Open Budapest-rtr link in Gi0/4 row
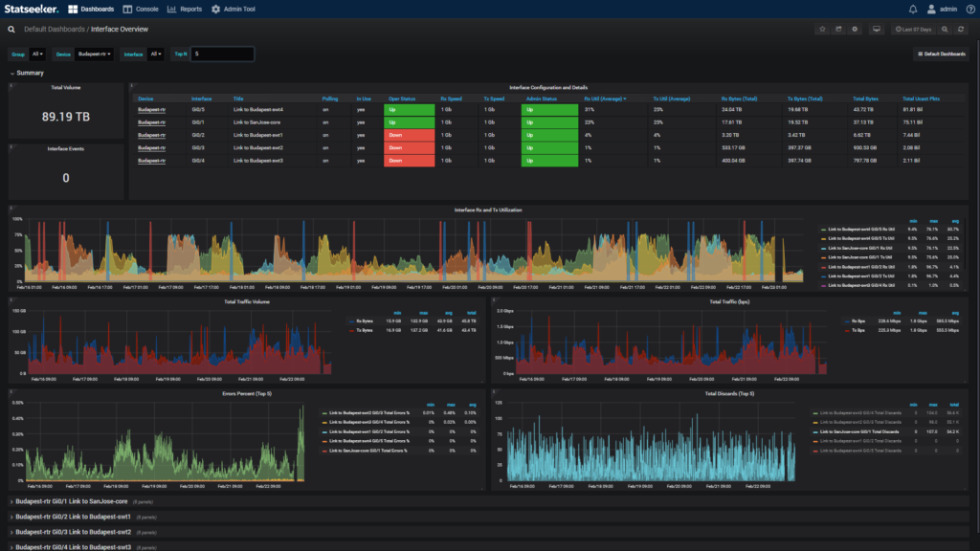 [151, 161]
